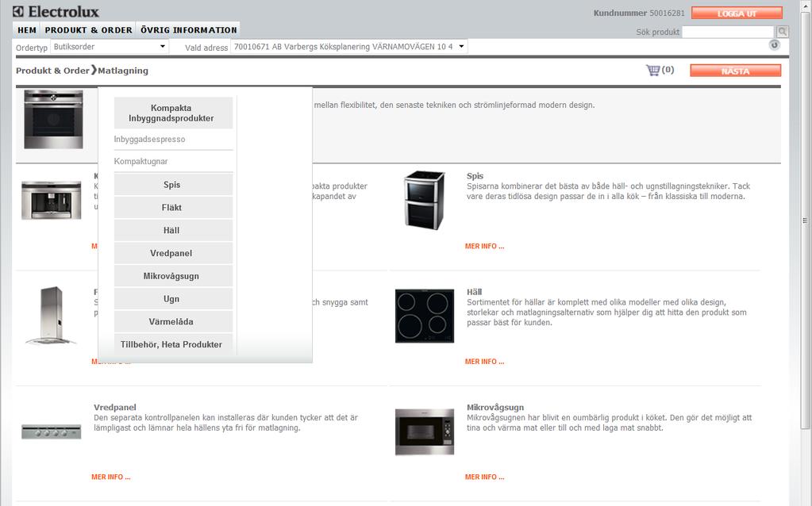The width and height of the screenshot is (812, 506).
Task: Expand the Vald adress dropdown
Action: pos(349,47)
